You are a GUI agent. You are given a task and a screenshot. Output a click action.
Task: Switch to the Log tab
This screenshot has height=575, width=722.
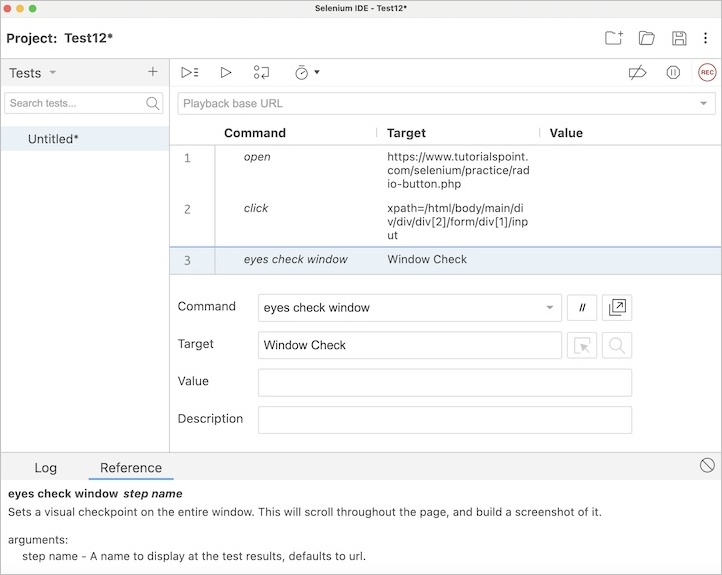coord(46,467)
